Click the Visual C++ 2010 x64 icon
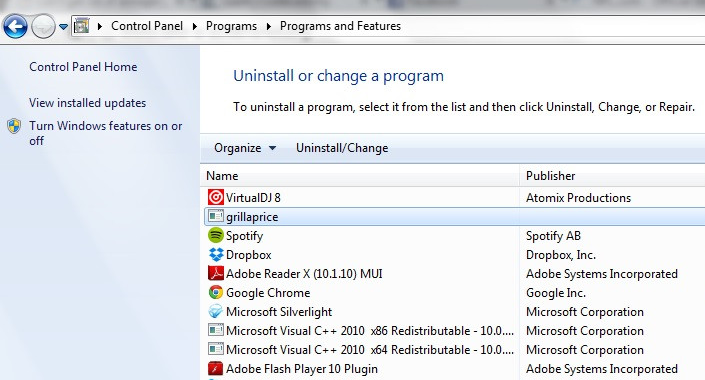This screenshot has width=705, height=380. coord(216,349)
